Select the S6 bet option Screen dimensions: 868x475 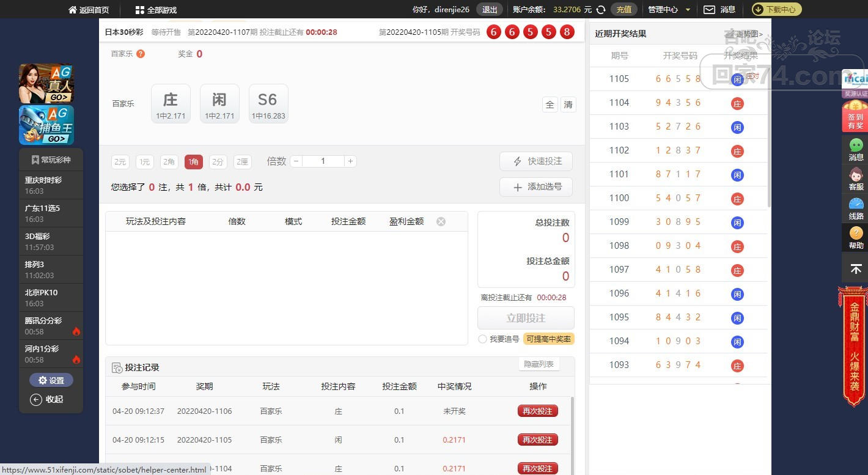click(268, 104)
